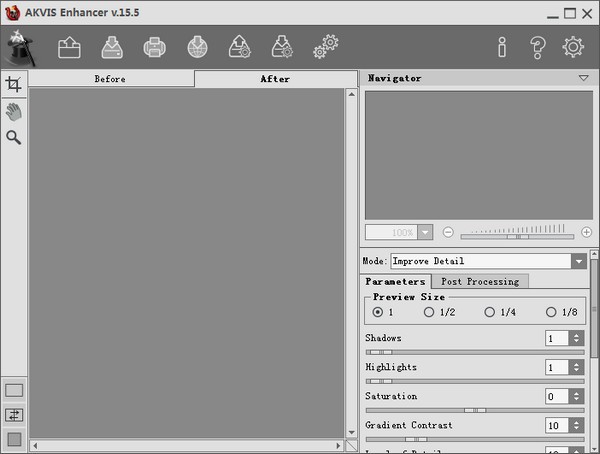Select the Crop tool

tap(13, 84)
